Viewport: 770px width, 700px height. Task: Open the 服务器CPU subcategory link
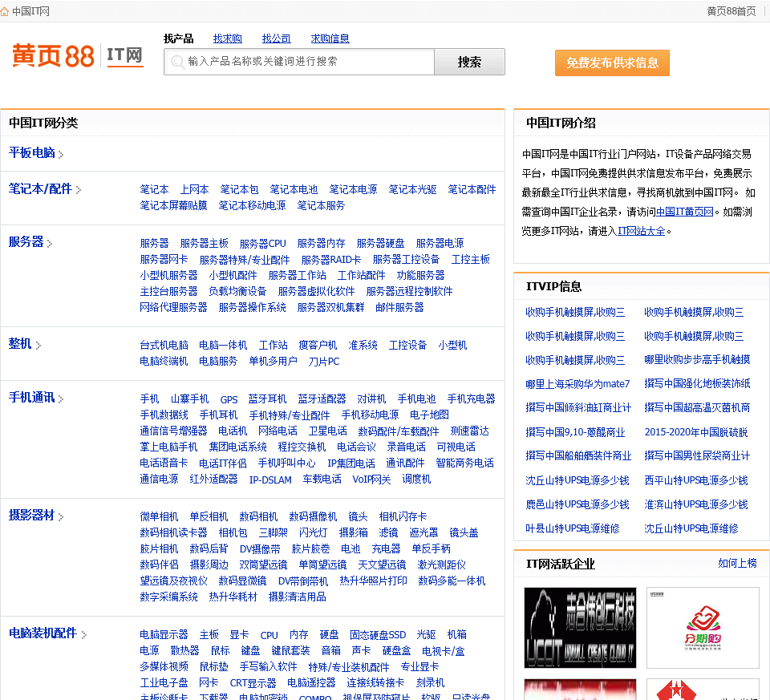pos(263,244)
